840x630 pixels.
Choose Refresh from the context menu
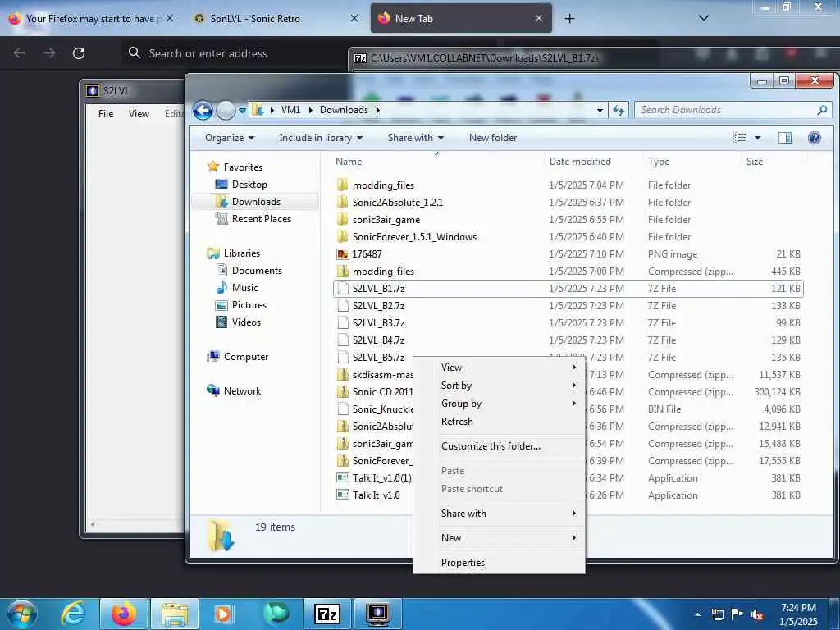[500, 422]
